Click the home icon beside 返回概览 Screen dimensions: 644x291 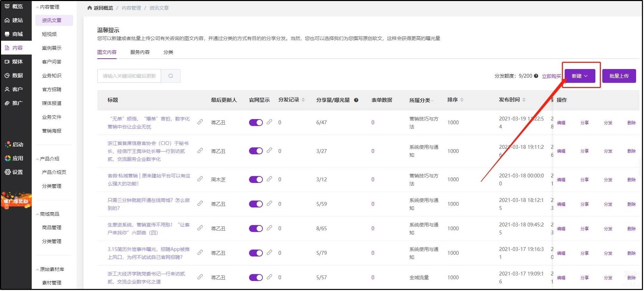click(x=90, y=8)
